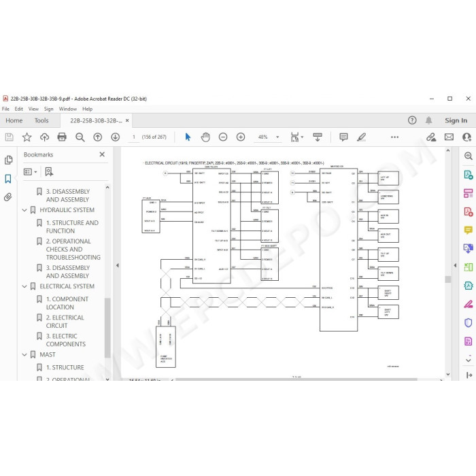Open 3. ELECTRIC COMPONENTS bookmark
This screenshot has width=476, height=476.
66,340
